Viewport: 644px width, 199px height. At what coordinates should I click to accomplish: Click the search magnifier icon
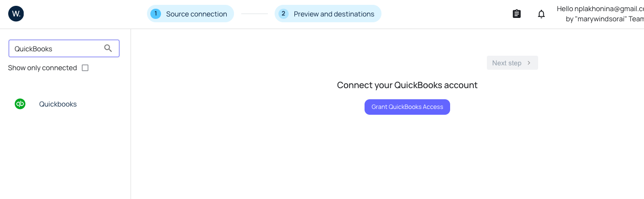[x=108, y=48]
